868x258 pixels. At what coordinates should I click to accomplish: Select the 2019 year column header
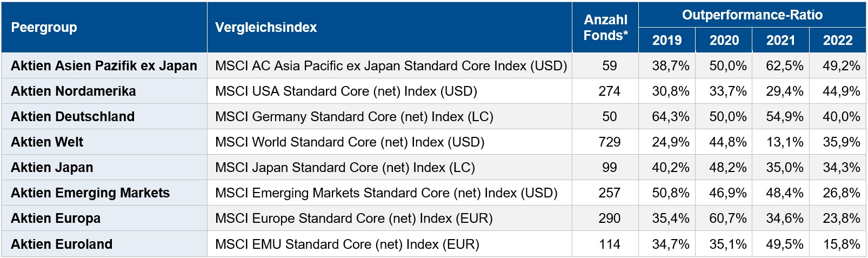click(667, 41)
